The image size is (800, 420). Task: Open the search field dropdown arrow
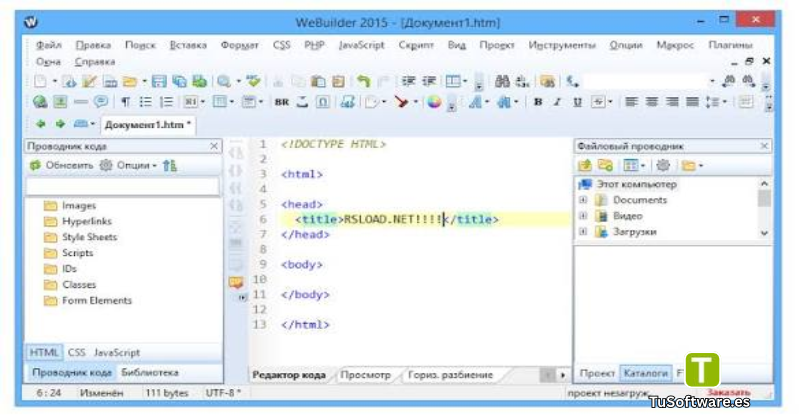[712, 82]
